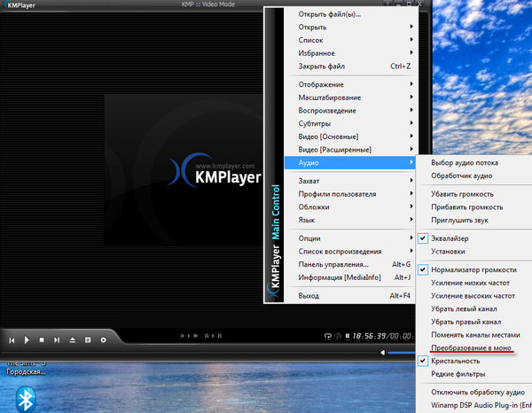Choose Убрать левый канал

(474, 309)
